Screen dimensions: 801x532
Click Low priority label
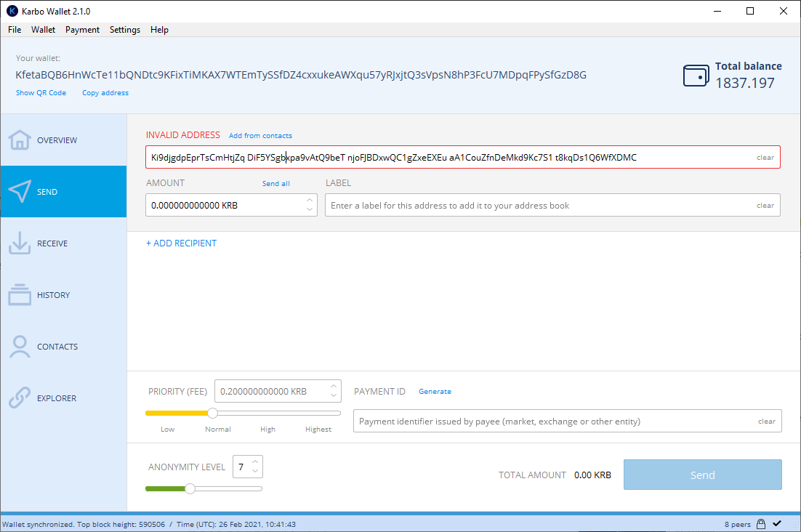point(168,430)
